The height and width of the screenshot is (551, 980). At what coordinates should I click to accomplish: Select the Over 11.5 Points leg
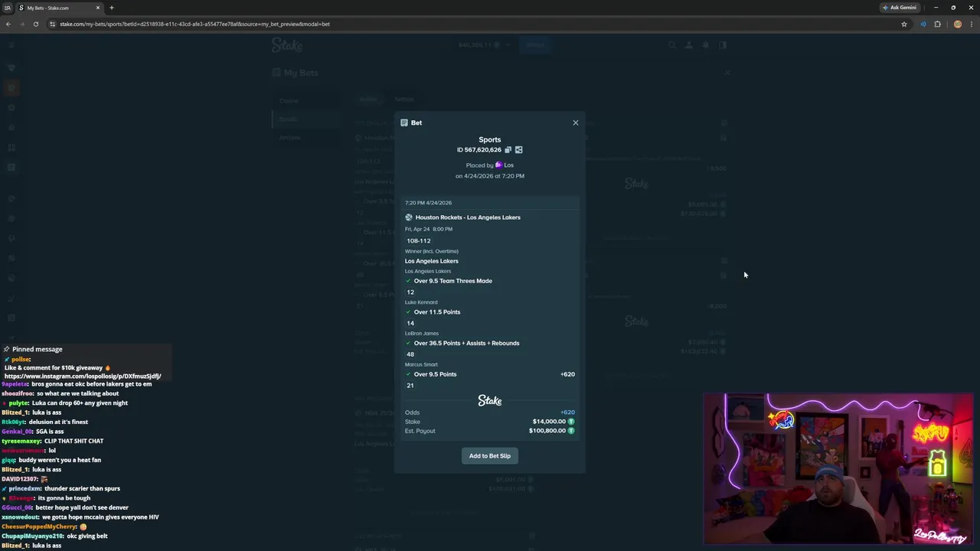point(437,312)
